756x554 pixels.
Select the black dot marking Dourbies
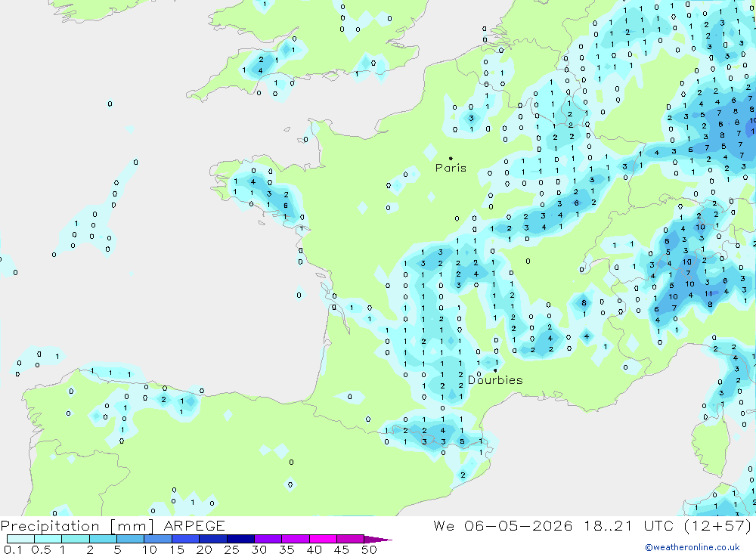tap(495, 370)
